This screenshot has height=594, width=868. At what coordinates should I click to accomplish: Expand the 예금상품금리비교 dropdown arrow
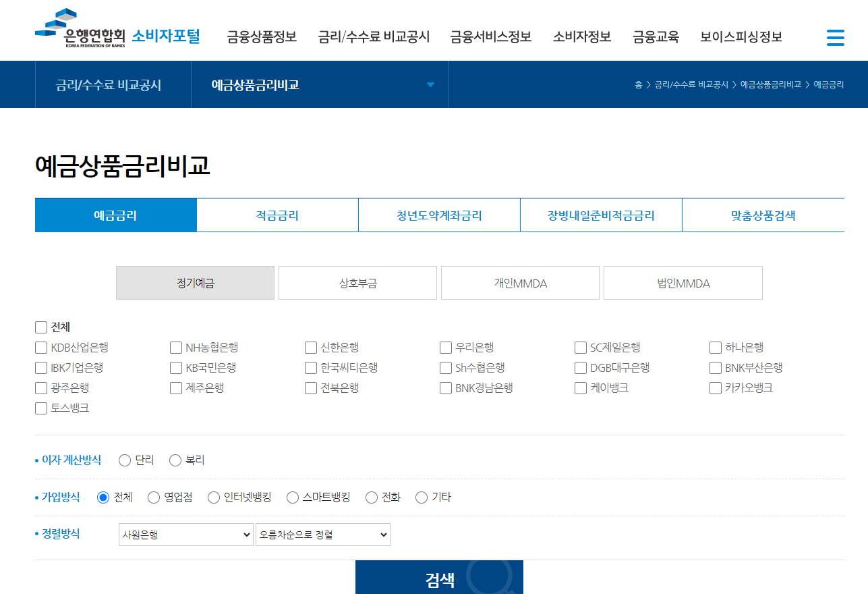(430, 84)
